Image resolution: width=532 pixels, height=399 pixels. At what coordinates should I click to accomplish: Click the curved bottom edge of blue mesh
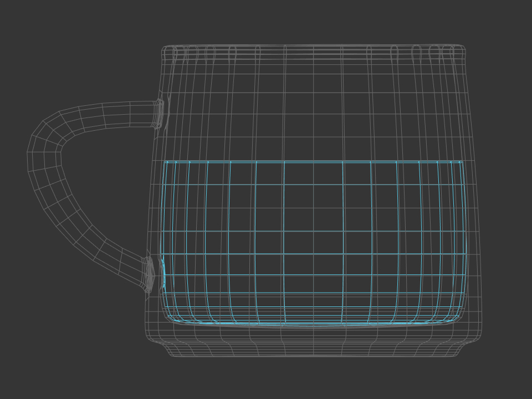[313, 323]
